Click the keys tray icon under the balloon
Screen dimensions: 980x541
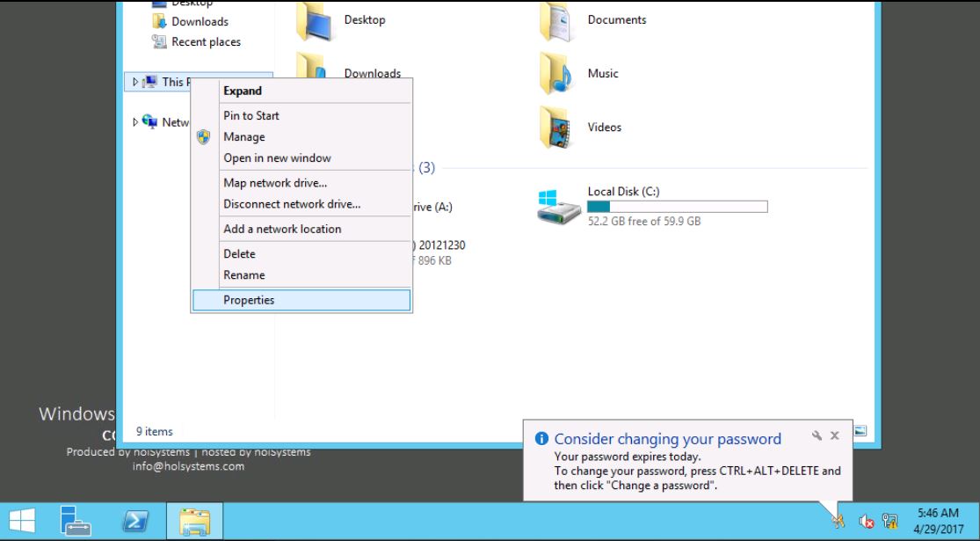838,521
